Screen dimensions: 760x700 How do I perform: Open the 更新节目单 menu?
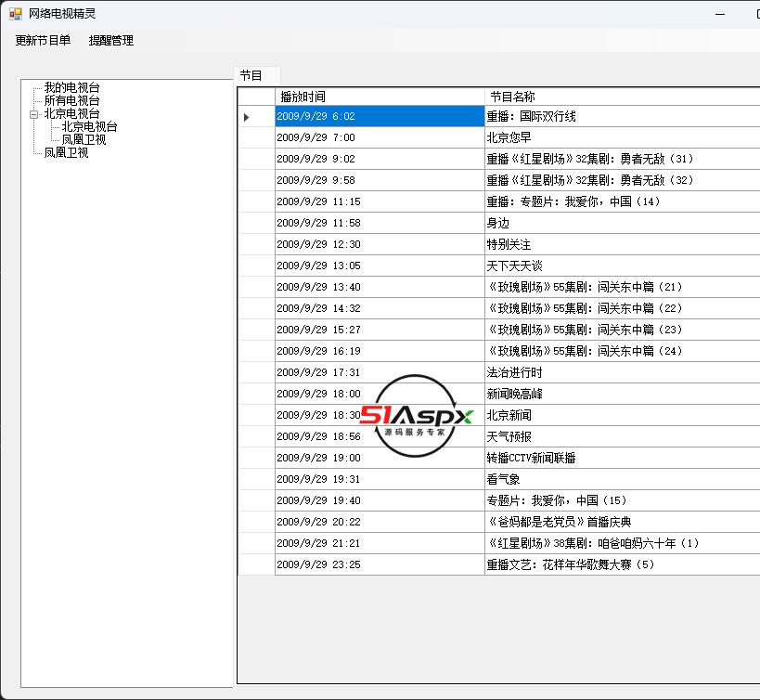pos(43,41)
